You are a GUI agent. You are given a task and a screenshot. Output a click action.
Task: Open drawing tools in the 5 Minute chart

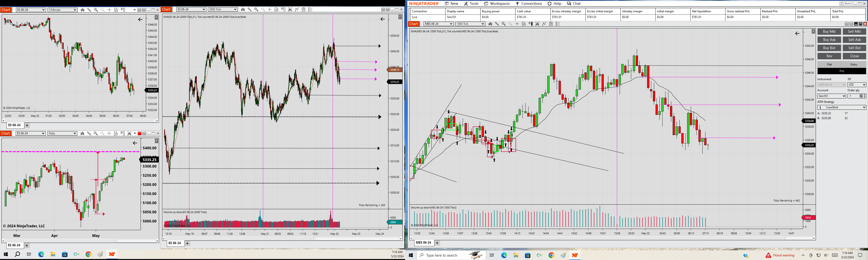coord(89,10)
